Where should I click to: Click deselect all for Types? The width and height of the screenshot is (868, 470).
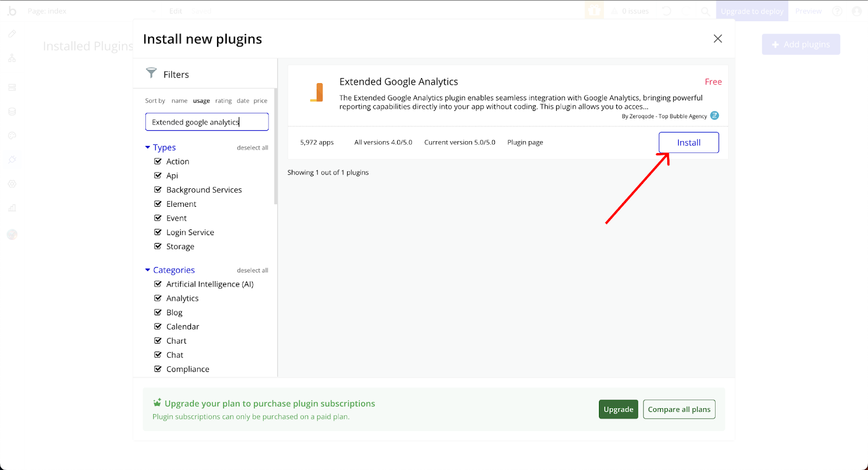tap(252, 148)
